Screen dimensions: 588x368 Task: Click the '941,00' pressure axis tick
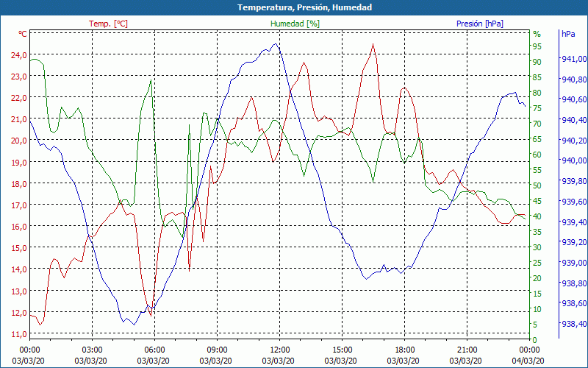point(574,59)
